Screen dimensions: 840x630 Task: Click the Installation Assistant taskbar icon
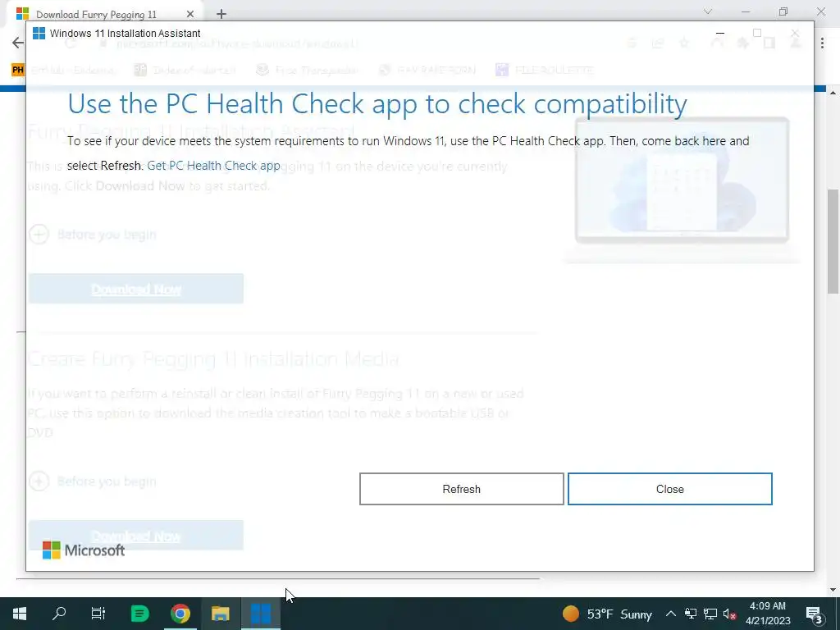click(261, 614)
